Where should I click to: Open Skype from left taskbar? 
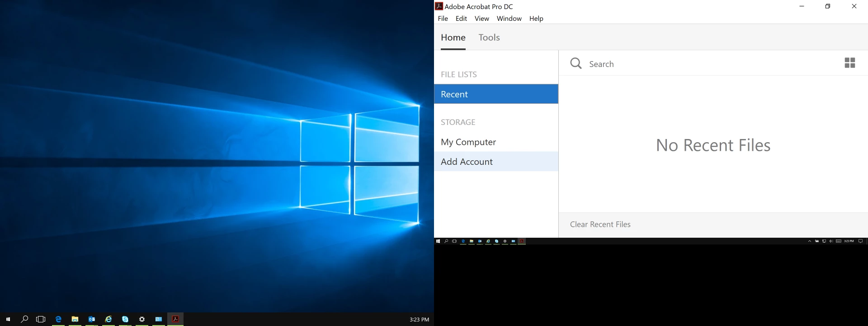coord(125,319)
